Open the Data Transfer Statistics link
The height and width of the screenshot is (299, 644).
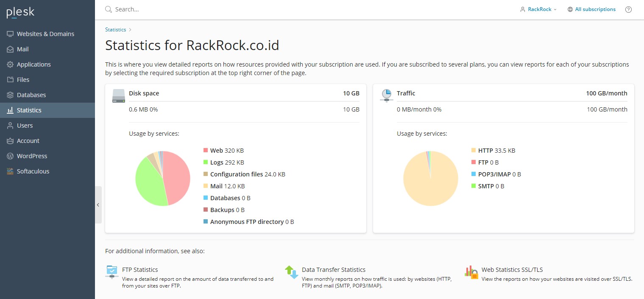[x=334, y=270]
